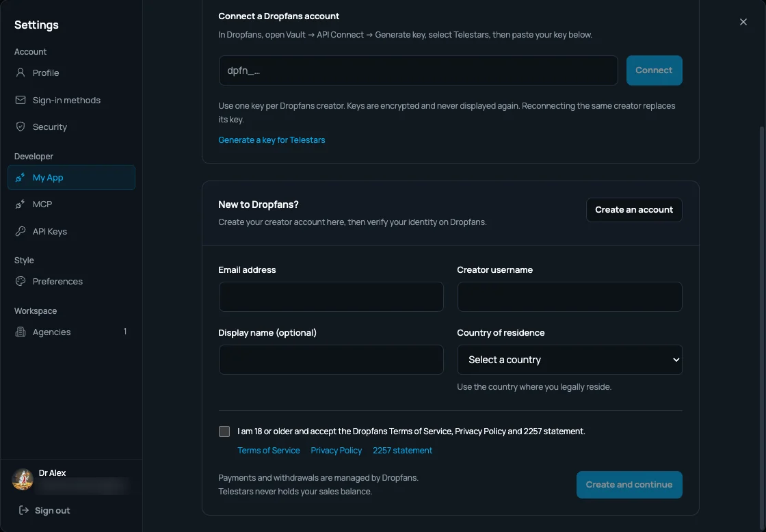Open the Preferences style section

(71, 281)
